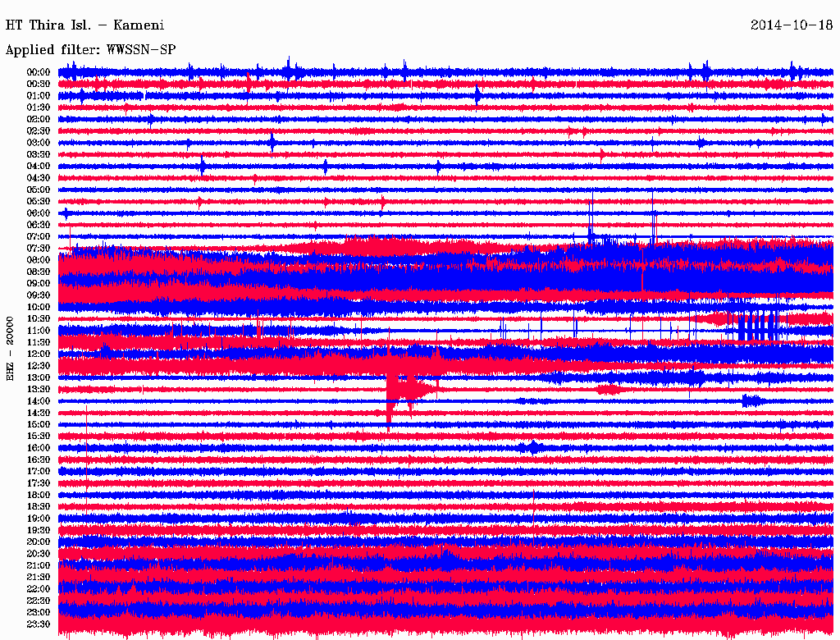Click the large red earthquake burst on 13:30 trace

pyautogui.click(x=410, y=390)
